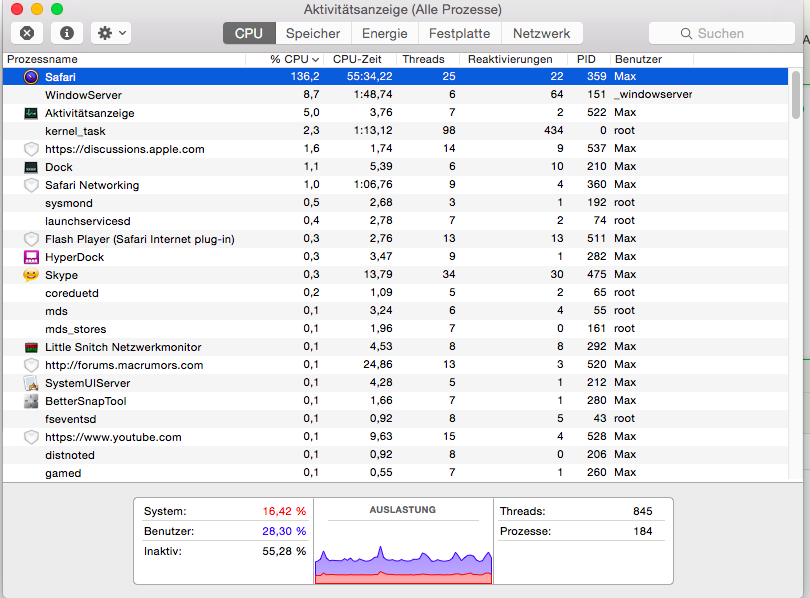Select the gamed process row

click(x=396, y=473)
